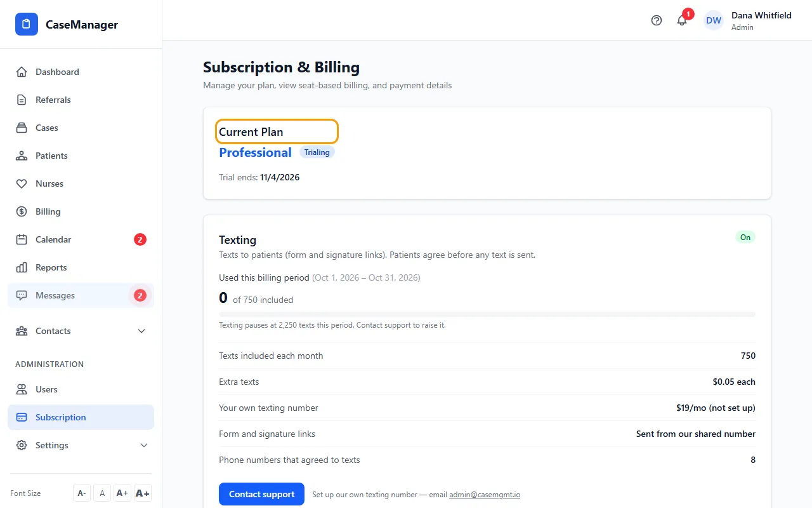Click the Contact support button
This screenshot has height=508, width=812.
click(262, 494)
